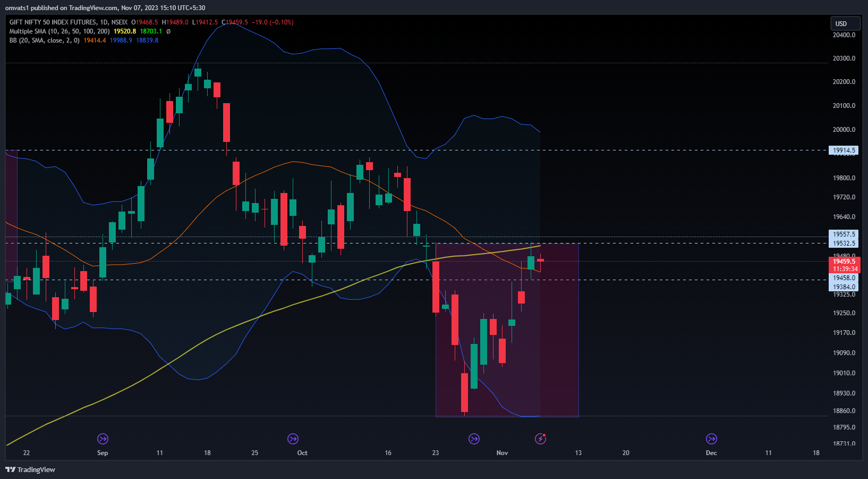This screenshot has height=479, width=868.
Task: Click the Dec date label on time axis
Action: tap(711, 453)
